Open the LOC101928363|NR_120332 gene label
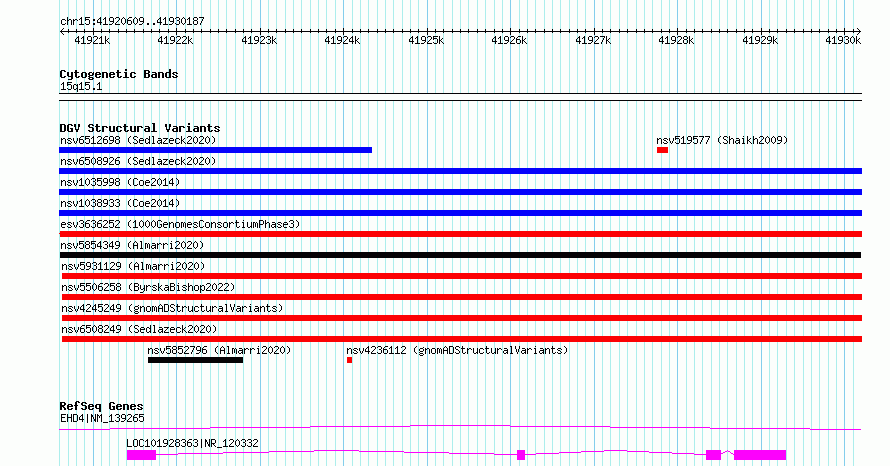This screenshot has width=890, height=466. pos(192,443)
